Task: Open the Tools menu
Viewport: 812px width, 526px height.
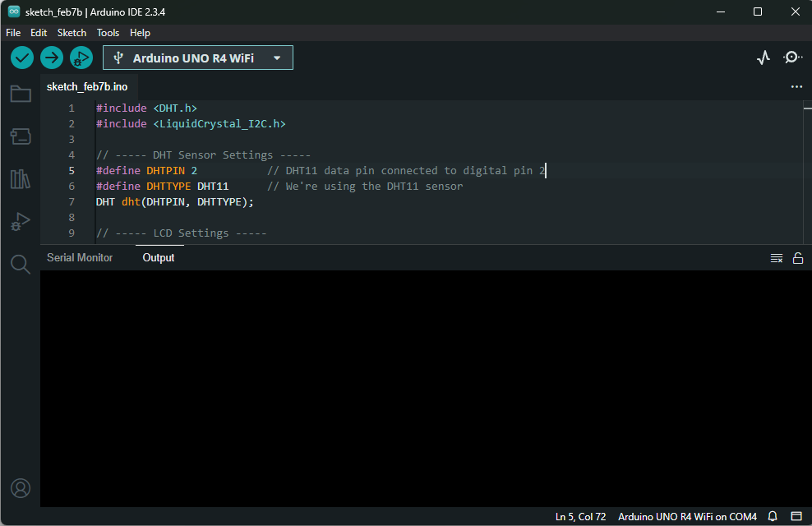Action: tap(108, 33)
